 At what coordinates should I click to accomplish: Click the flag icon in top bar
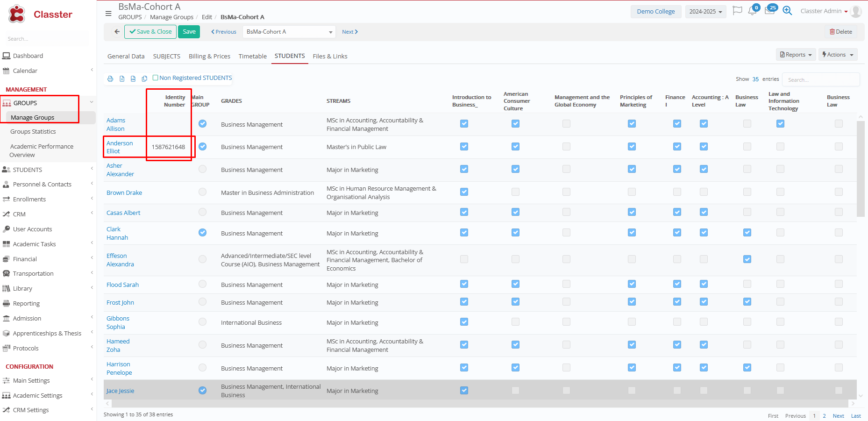737,11
